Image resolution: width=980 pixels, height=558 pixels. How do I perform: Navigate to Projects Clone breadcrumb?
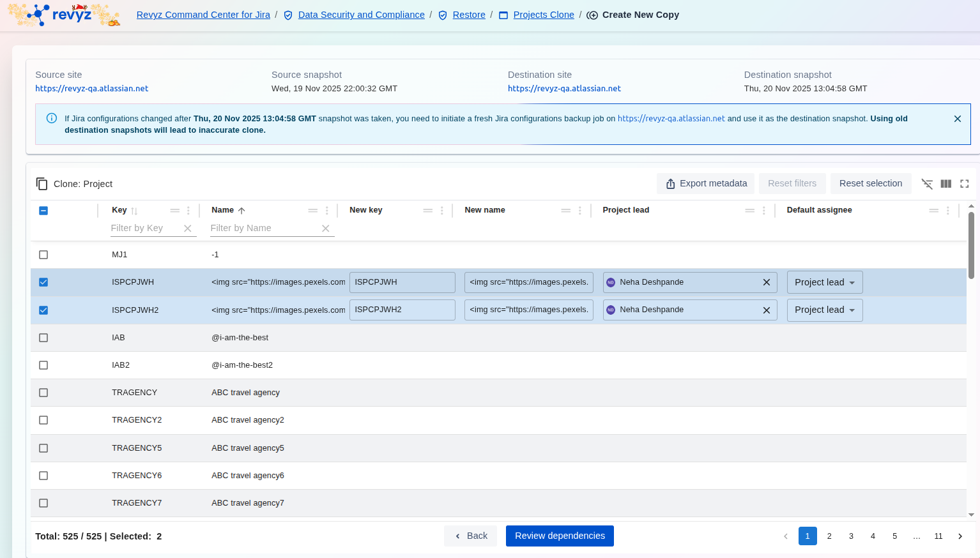point(543,15)
